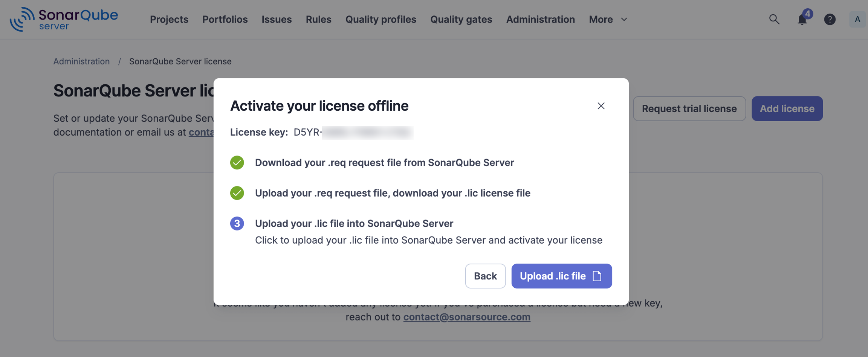Image resolution: width=868 pixels, height=357 pixels.
Task: Expand the More navigation menu
Action: coord(608,19)
